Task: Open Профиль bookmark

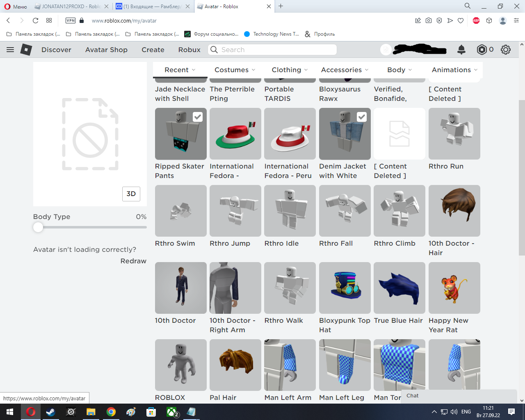Action: 320,34
